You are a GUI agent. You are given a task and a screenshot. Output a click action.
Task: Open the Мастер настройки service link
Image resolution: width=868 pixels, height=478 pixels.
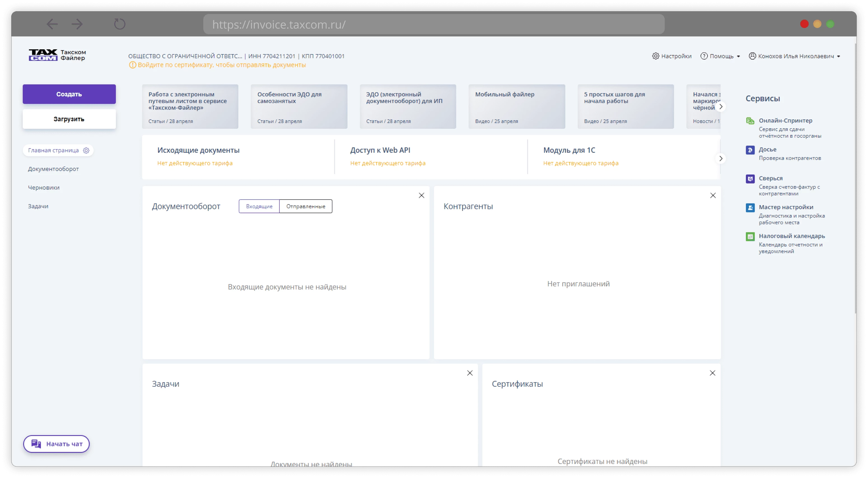click(786, 207)
